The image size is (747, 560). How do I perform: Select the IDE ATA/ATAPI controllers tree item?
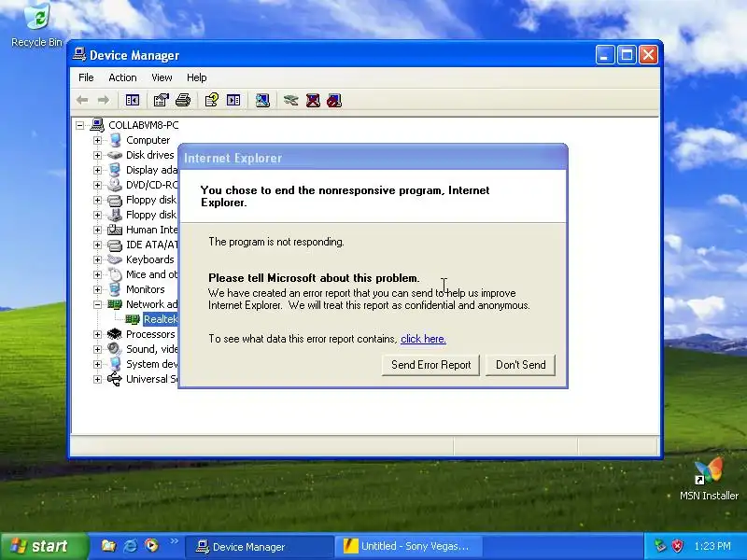[x=151, y=245]
